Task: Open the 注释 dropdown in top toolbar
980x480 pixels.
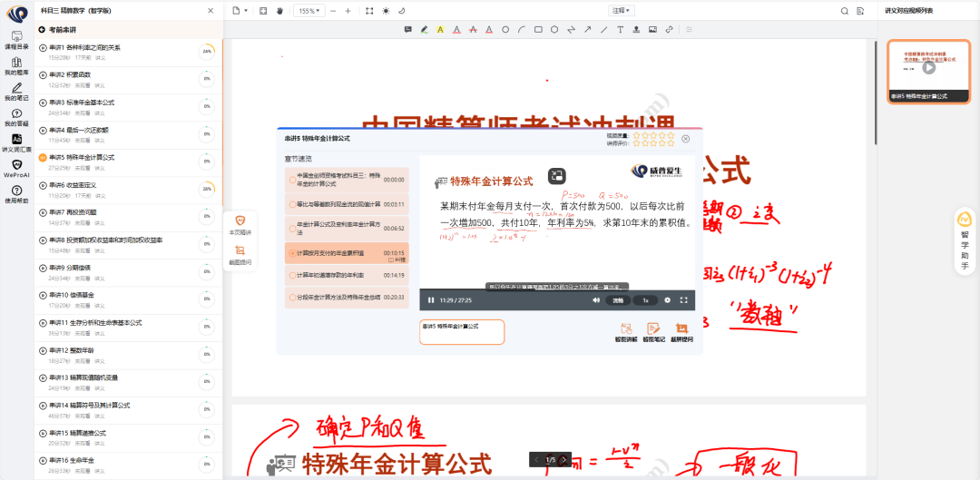Action: 622,11
